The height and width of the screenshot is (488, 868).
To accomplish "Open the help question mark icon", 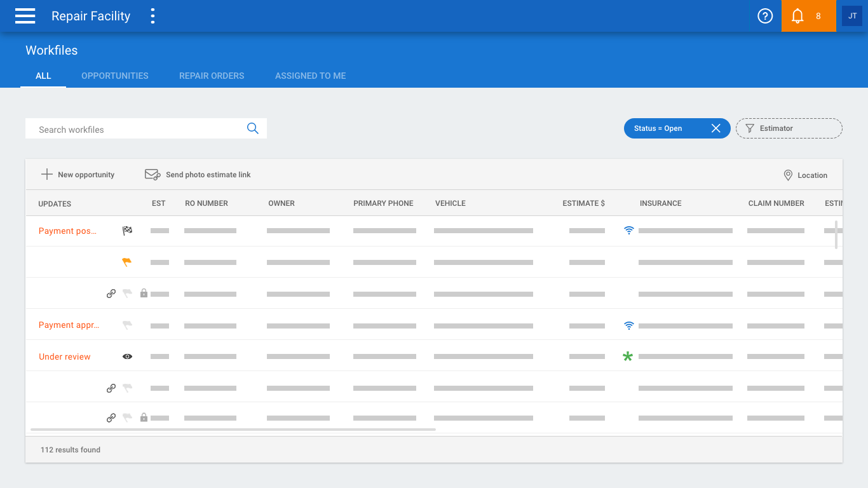I will coord(765,16).
